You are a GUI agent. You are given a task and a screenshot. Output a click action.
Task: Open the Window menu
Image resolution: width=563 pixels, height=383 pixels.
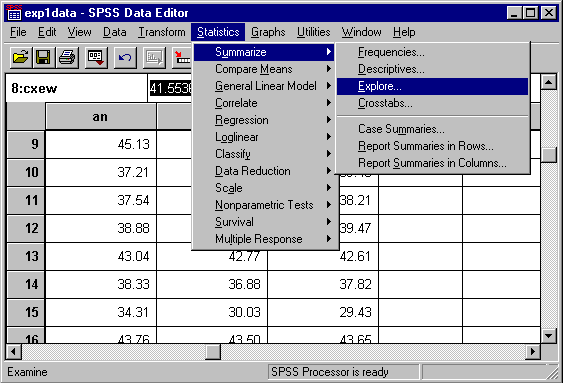click(361, 32)
